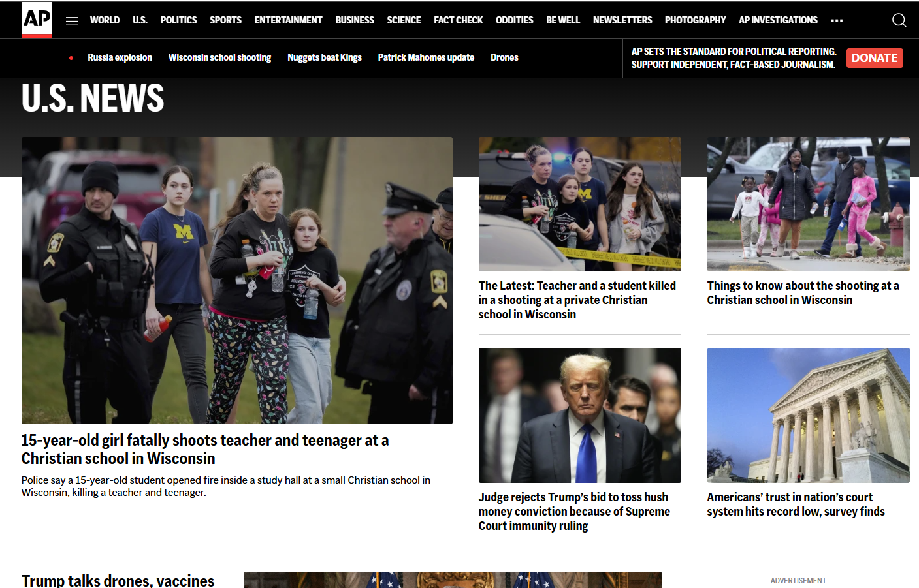The image size is (919, 588).
Task: Open AP Investigations section
Action: click(778, 20)
